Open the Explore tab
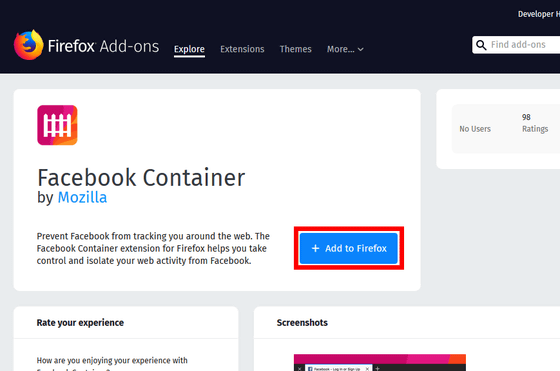 coord(189,49)
